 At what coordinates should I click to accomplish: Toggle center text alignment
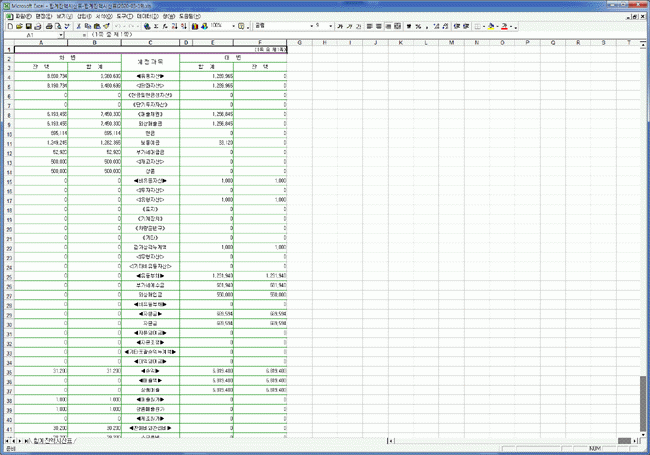pos(379,25)
